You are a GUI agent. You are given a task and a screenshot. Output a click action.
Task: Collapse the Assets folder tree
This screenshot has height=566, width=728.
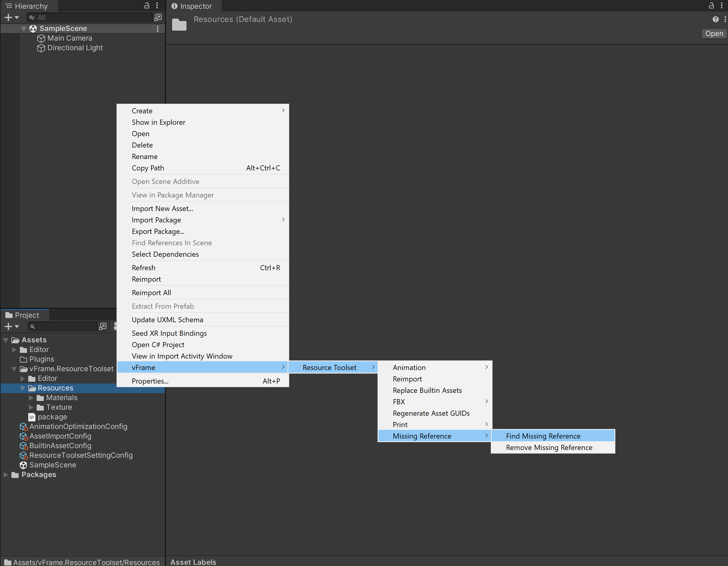6,340
